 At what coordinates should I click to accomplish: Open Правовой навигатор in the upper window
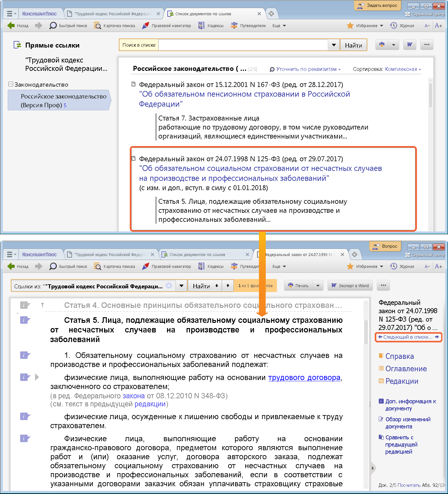click(x=166, y=25)
